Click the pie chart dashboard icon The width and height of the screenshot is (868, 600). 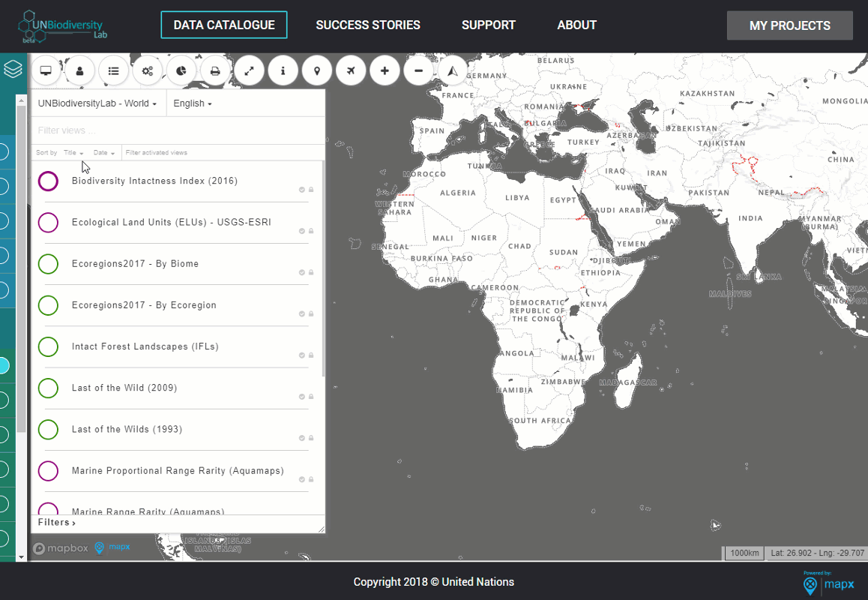coord(181,70)
